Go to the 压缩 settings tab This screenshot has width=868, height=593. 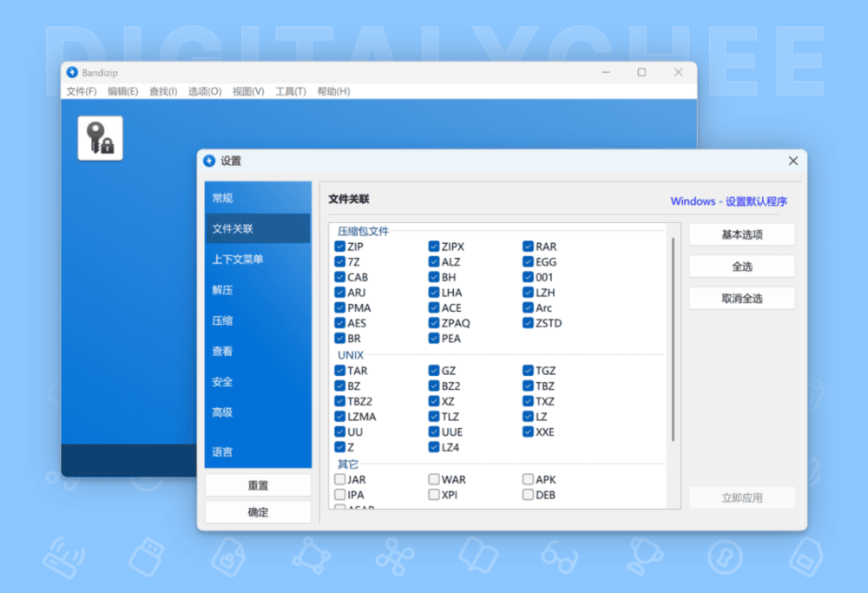click(258, 320)
